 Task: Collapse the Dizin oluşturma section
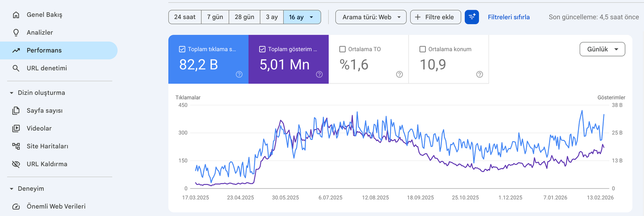tap(12, 93)
